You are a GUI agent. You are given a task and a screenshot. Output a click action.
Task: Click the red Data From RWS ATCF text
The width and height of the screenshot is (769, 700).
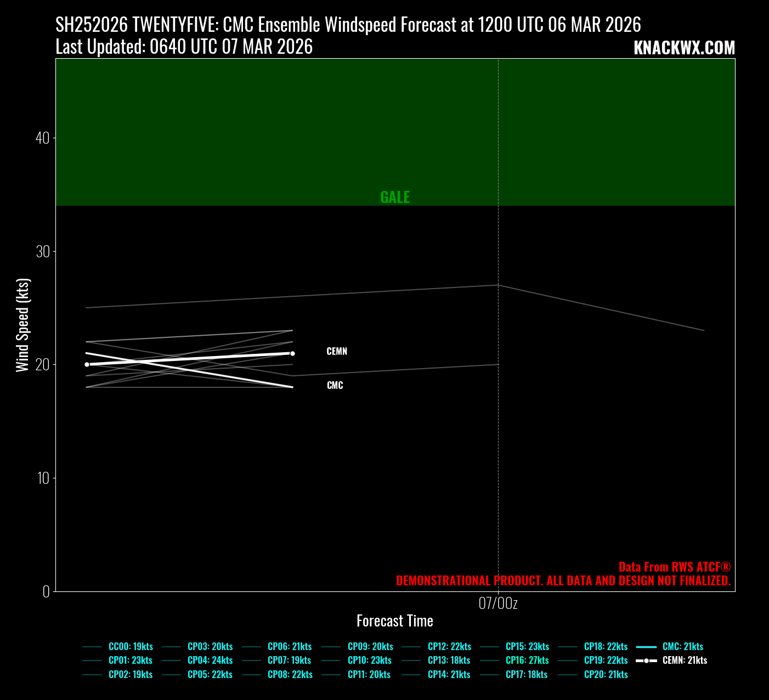(x=674, y=567)
